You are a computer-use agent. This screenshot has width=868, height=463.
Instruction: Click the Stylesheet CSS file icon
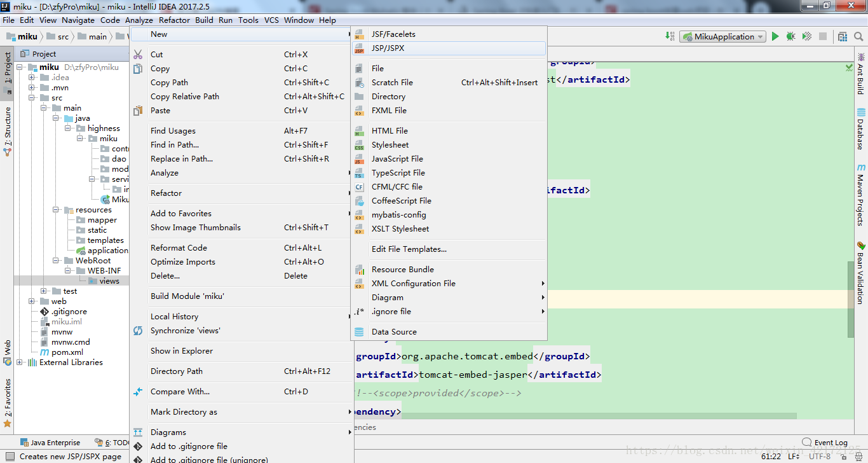pyautogui.click(x=359, y=145)
